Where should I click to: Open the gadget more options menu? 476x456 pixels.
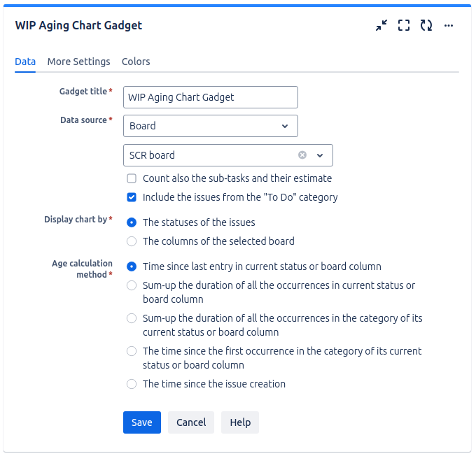(449, 26)
